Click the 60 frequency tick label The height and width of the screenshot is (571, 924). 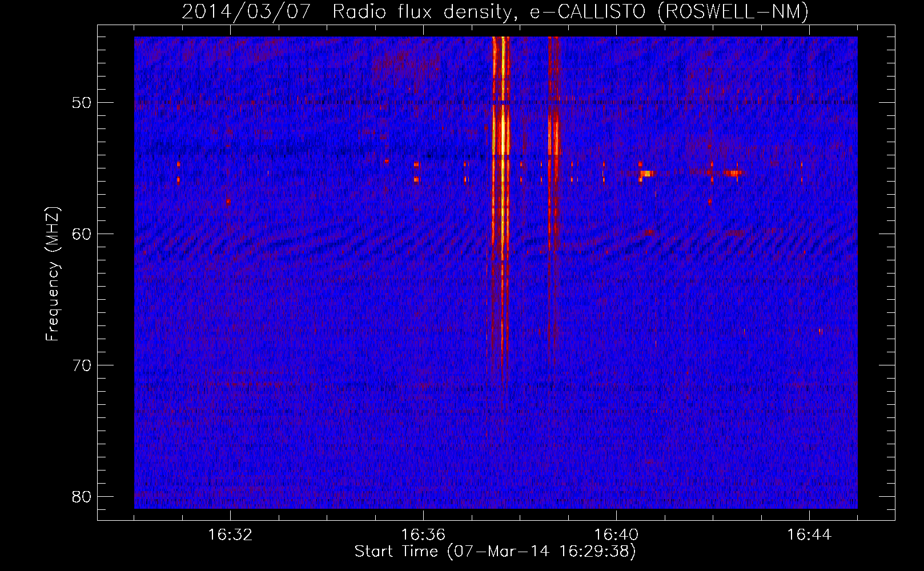(82, 234)
